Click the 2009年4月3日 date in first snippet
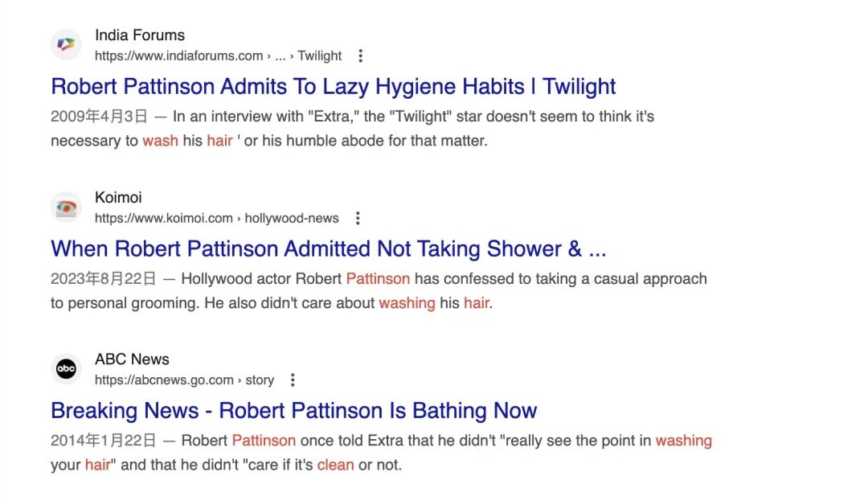The image size is (868, 497). pyautogui.click(x=99, y=117)
